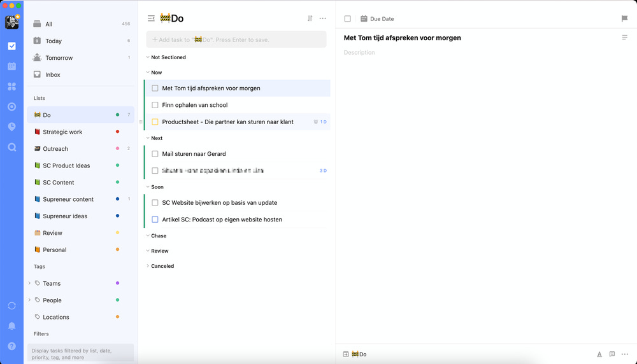Click the Sync icon in sidebar
Screen dimensions: 637x364
[11, 305]
